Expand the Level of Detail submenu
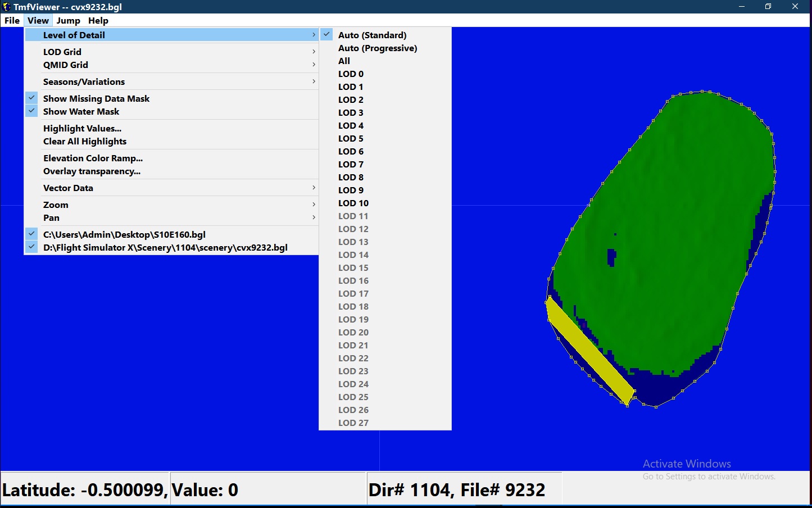 171,35
